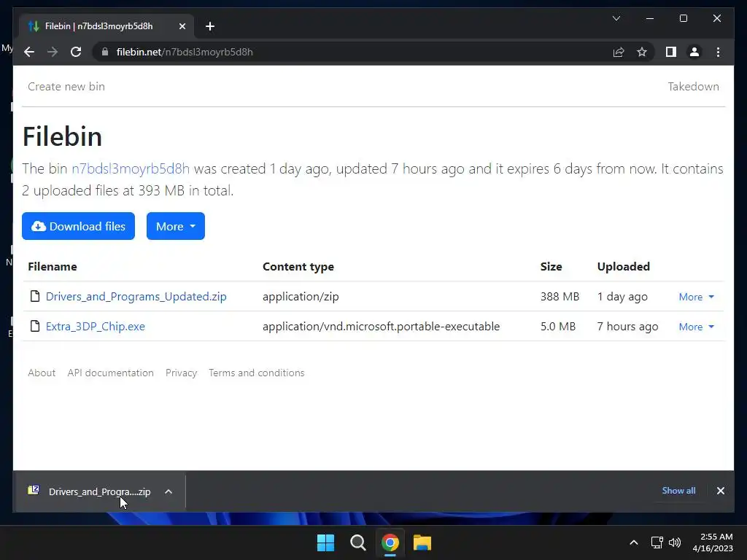Open File Explorer from taskbar
The height and width of the screenshot is (560, 747).
(x=422, y=542)
